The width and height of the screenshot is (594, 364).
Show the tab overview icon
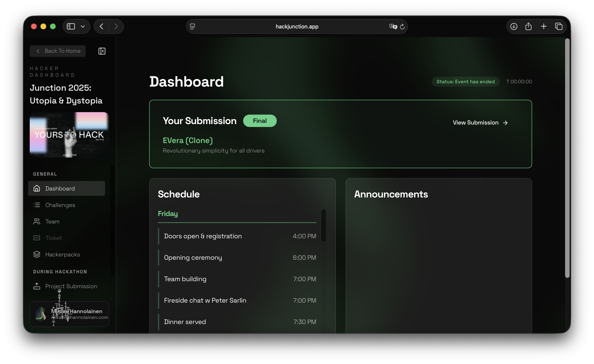click(559, 26)
